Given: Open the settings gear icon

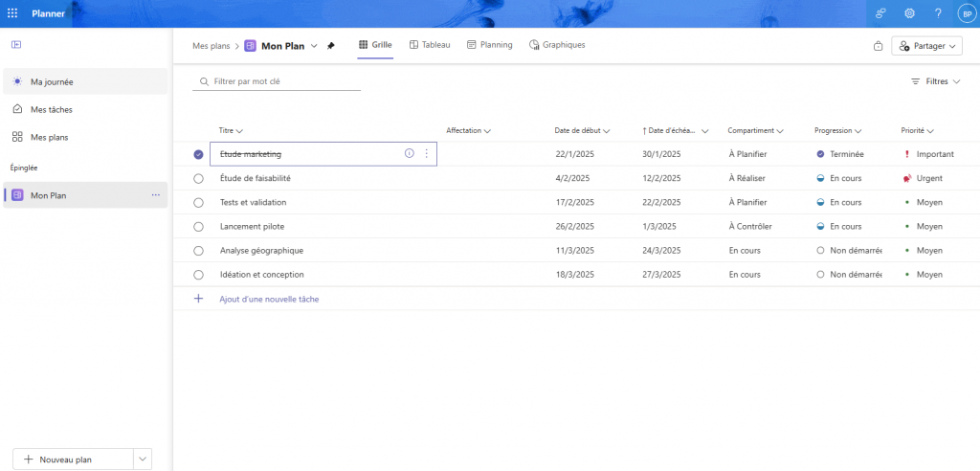Looking at the screenshot, I should pyautogui.click(x=909, y=13).
